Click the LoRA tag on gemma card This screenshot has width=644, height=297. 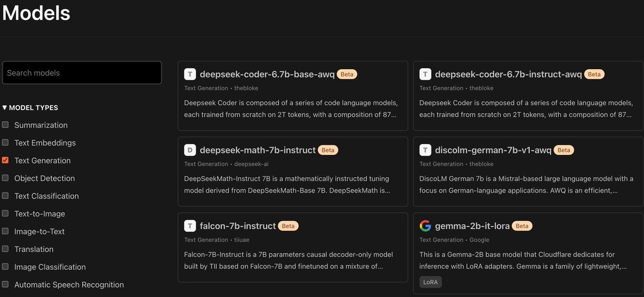tap(430, 282)
